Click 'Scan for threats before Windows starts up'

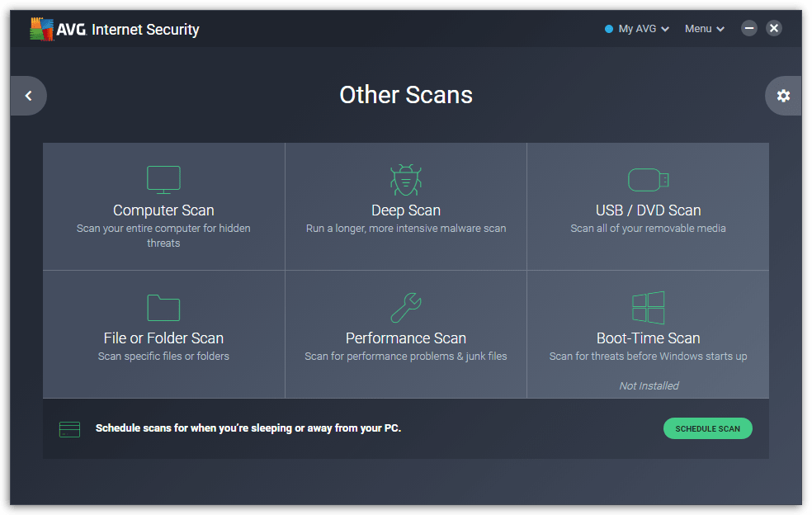[x=648, y=357]
